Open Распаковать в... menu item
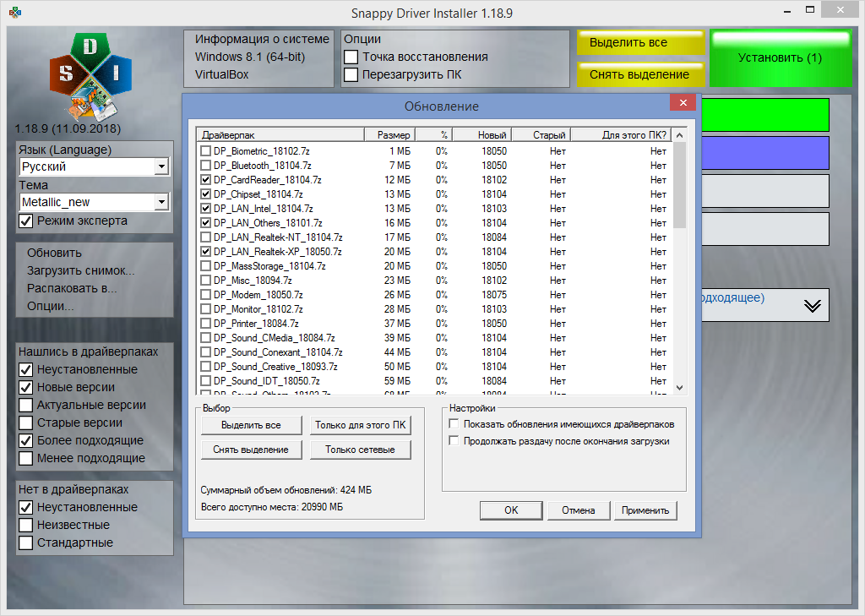Viewport: 865px width, 616px height. [72, 288]
